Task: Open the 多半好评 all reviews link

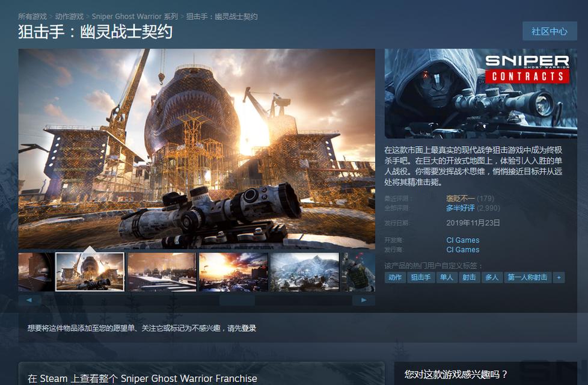Action: [460, 208]
